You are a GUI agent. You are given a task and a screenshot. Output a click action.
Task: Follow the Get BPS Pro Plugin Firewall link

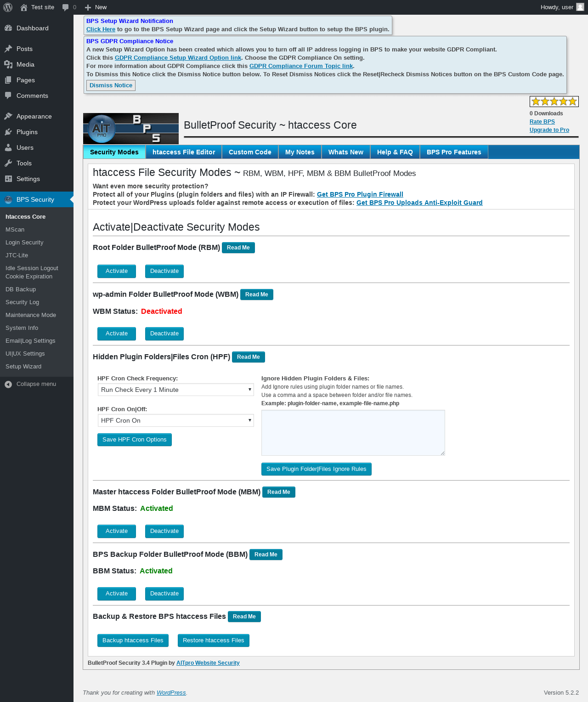[x=360, y=194]
